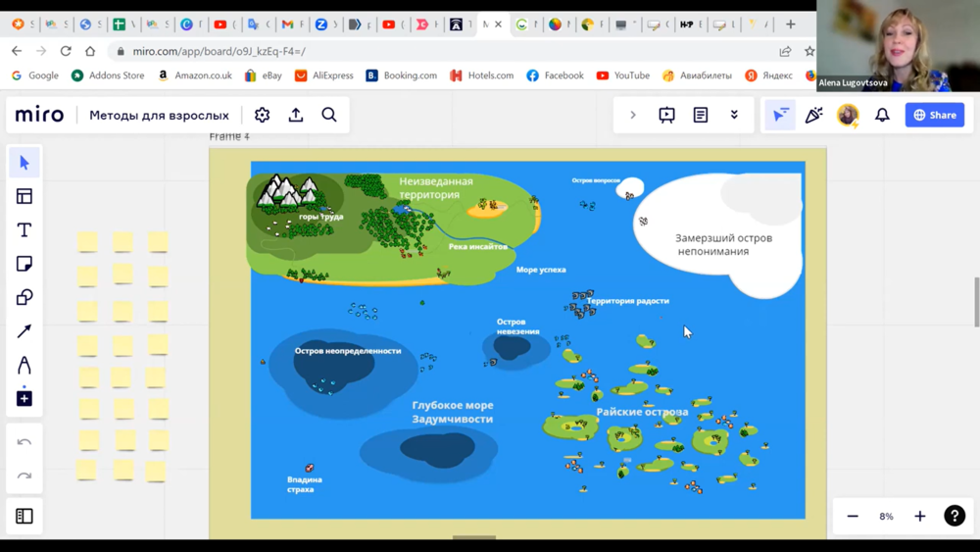The image size is (980, 552).
Task: Toggle the frames panel at bottom left
Action: click(24, 516)
